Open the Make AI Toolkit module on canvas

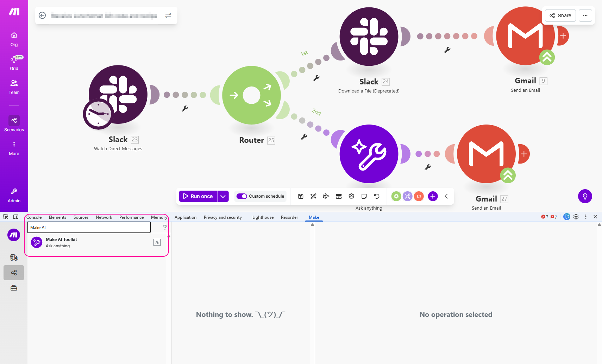click(x=369, y=154)
